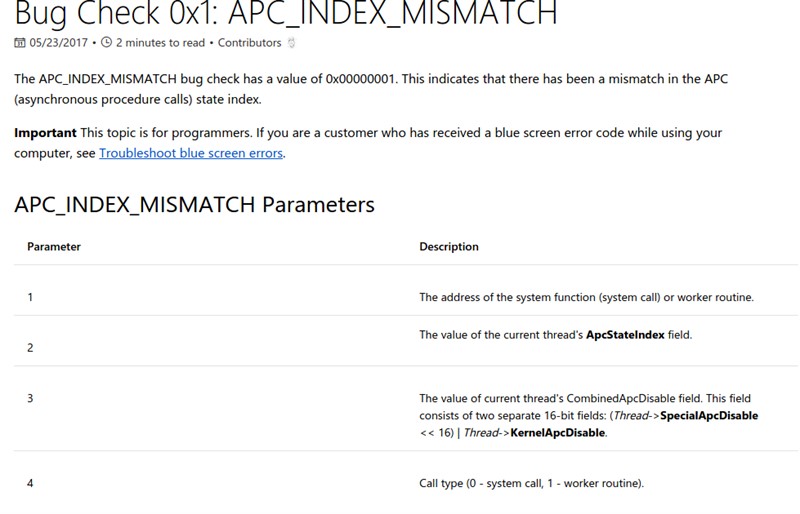Image resolution: width=800 pixels, height=514 pixels.
Task: Select the parameter 2 row number
Action: click(x=30, y=348)
